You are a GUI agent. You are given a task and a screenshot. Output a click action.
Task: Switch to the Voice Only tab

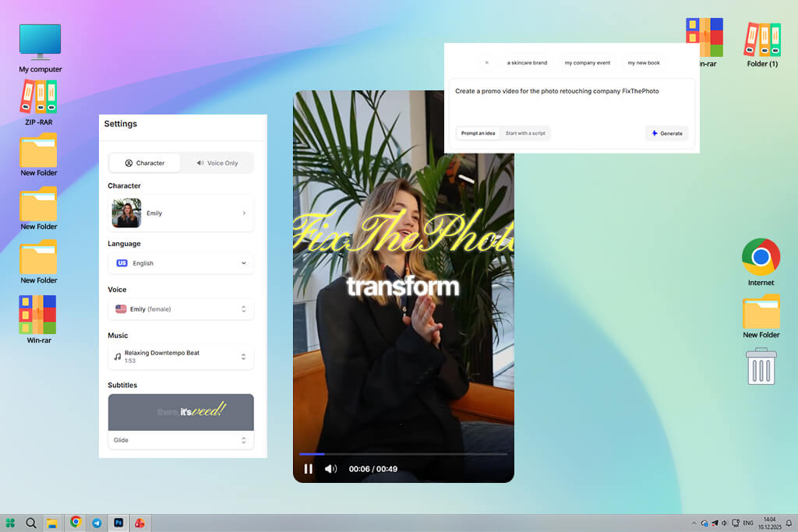tap(217, 164)
